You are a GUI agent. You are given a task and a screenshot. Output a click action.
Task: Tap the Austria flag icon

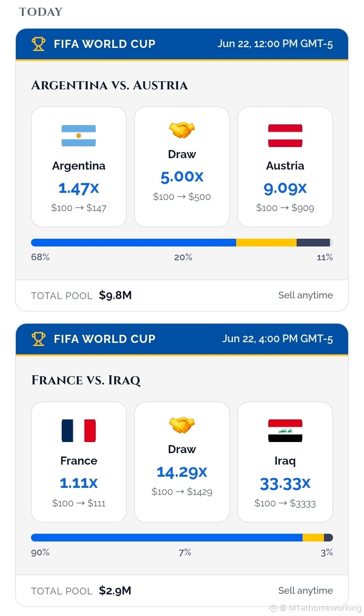point(285,136)
